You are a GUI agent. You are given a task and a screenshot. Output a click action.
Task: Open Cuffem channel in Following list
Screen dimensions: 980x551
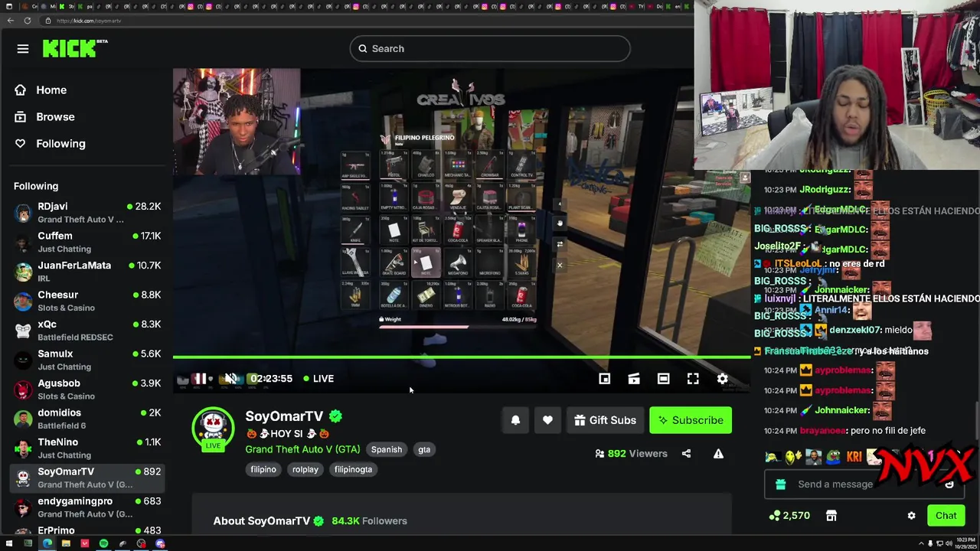tap(88, 243)
